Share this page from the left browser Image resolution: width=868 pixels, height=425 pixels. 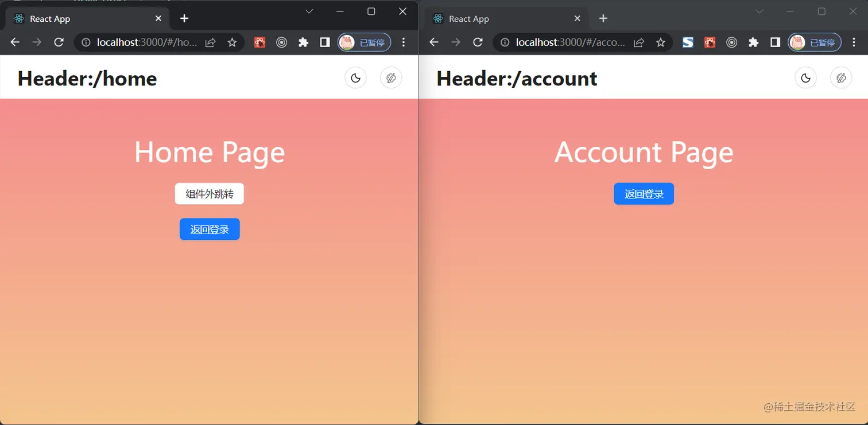tap(211, 42)
